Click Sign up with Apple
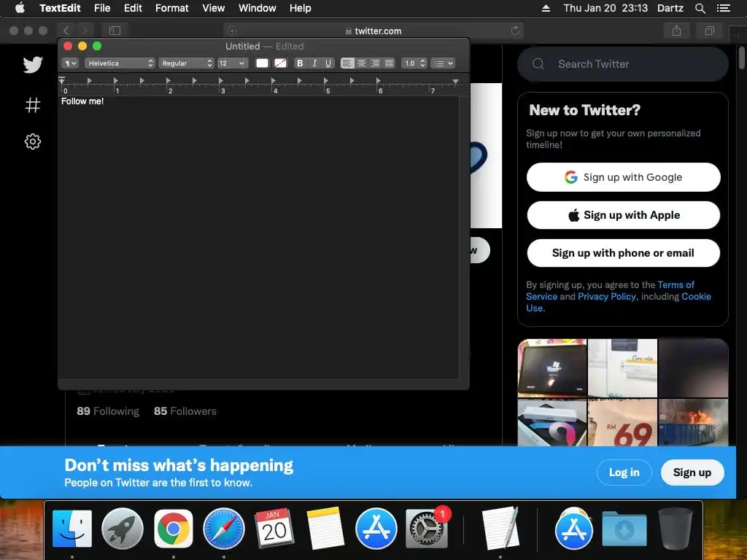Screen dimensions: 747x560 click(x=623, y=215)
